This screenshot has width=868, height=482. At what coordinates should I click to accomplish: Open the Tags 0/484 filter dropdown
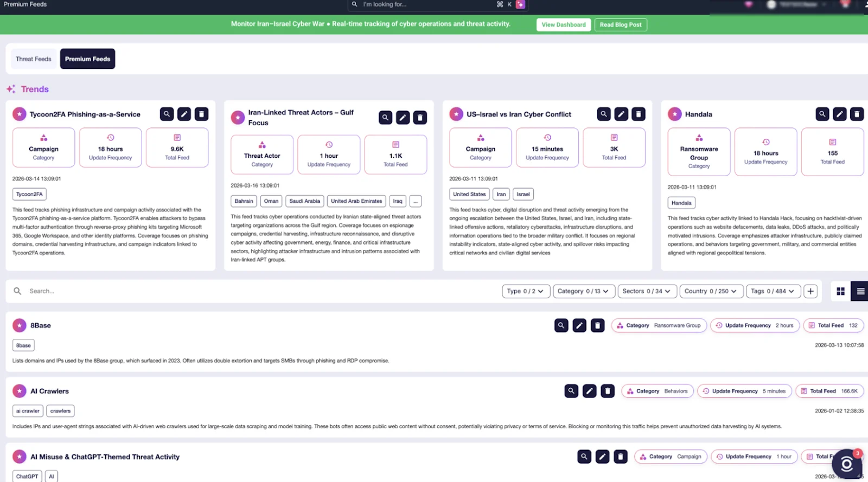[x=773, y=291]
